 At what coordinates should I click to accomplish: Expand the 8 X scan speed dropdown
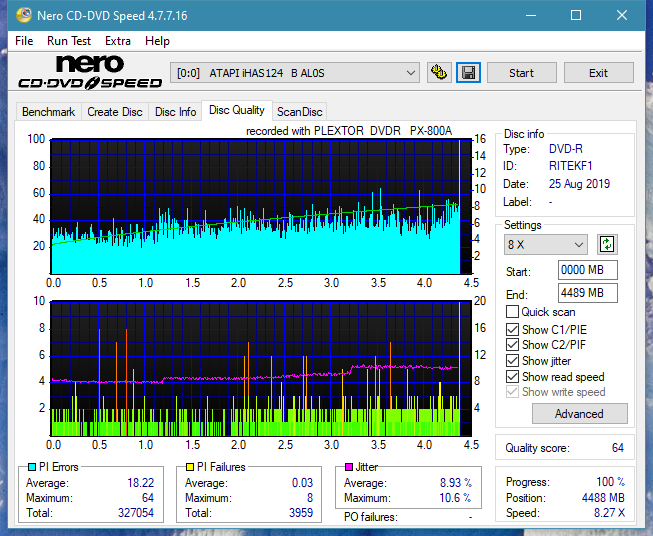[546, 244]
